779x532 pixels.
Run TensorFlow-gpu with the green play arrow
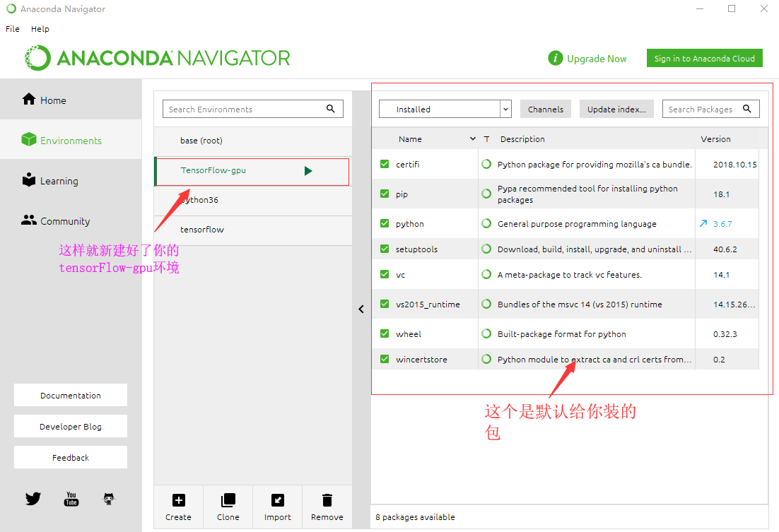[308, 171]
